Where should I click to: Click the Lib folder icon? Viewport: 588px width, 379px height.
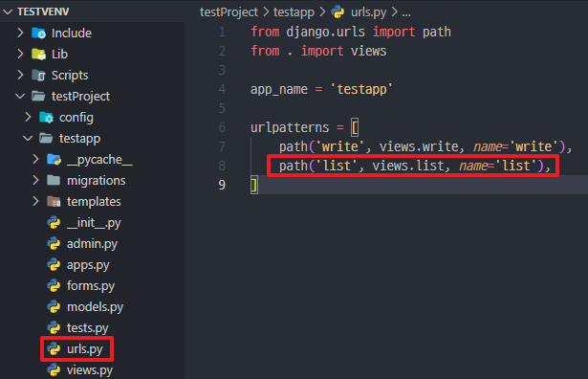(38, 54)
